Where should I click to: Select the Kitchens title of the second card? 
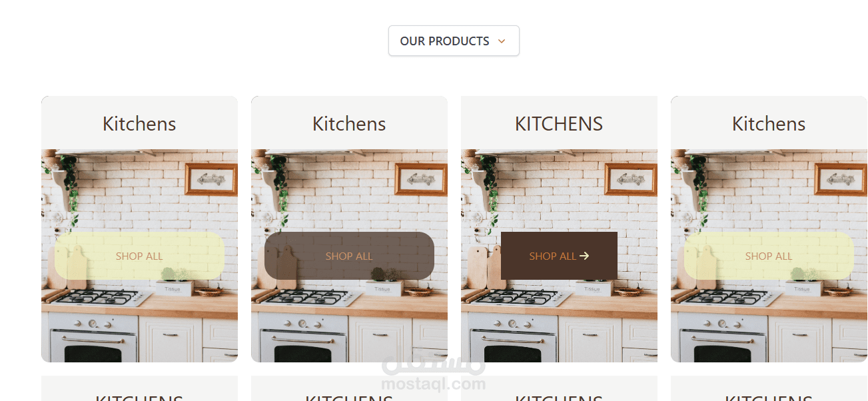point(349,123)
